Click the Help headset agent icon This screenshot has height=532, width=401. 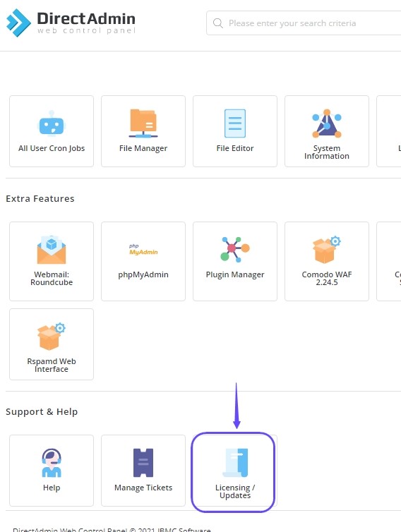point(52,463)
